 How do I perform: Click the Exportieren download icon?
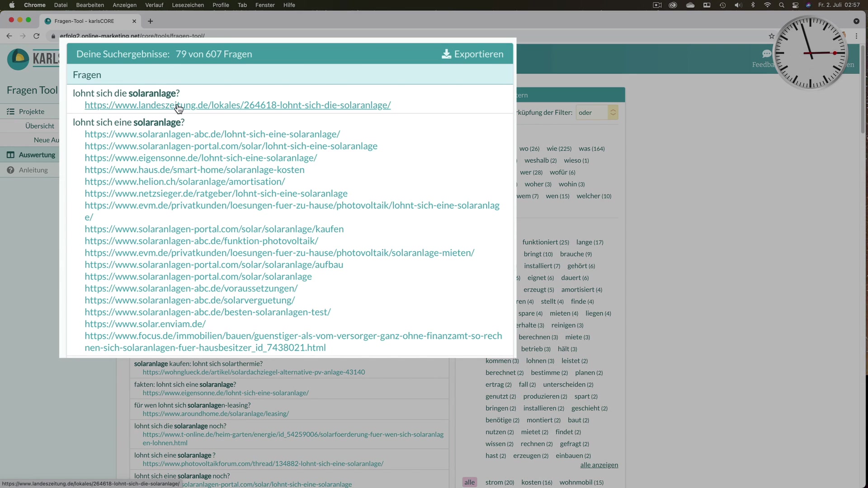pyautogui.click(x=446, y=54)
